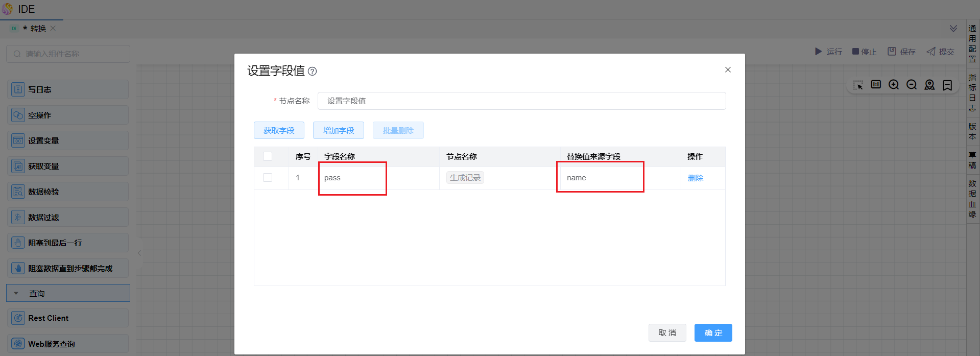Screen dimensions: 980x356
Task: Click the 删除 link in row 1
Action: tap(696, 178)
